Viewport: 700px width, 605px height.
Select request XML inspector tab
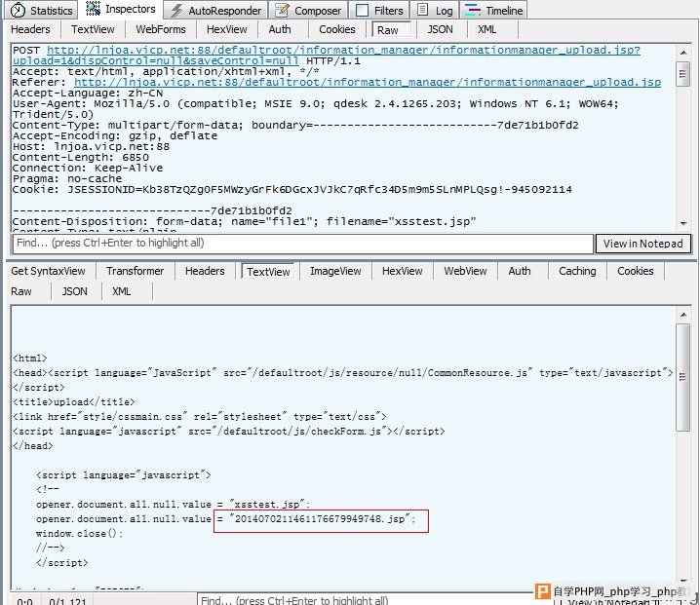(x=487, y=29)
